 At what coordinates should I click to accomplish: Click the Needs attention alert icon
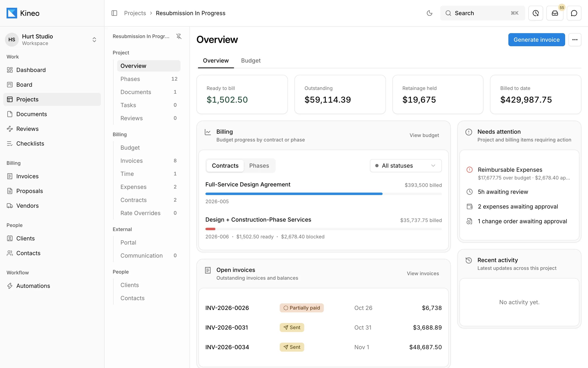469,132
